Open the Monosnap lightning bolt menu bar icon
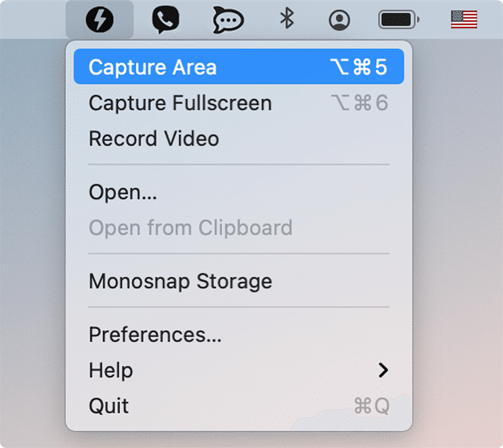This screenshot has height=448, width=503. [100, 19]
